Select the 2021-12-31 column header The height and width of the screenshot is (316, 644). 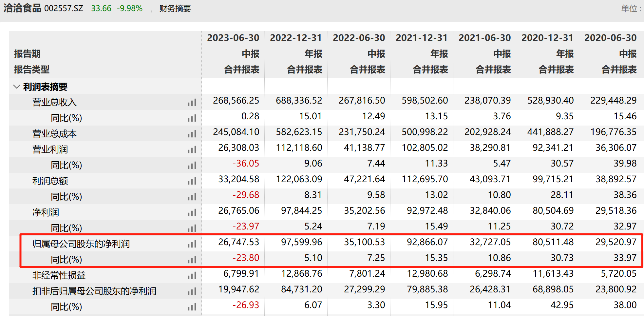click(x=422, y=38)
